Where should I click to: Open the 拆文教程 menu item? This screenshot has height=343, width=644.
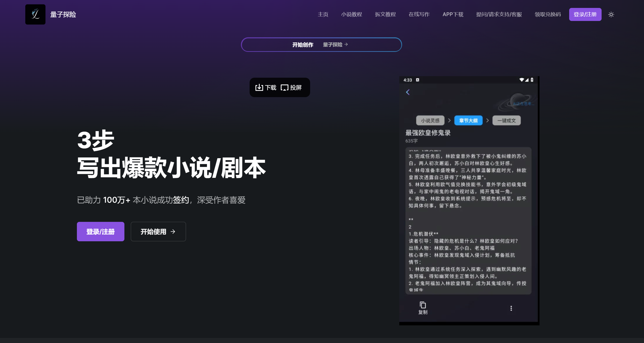tap(385, 14)
